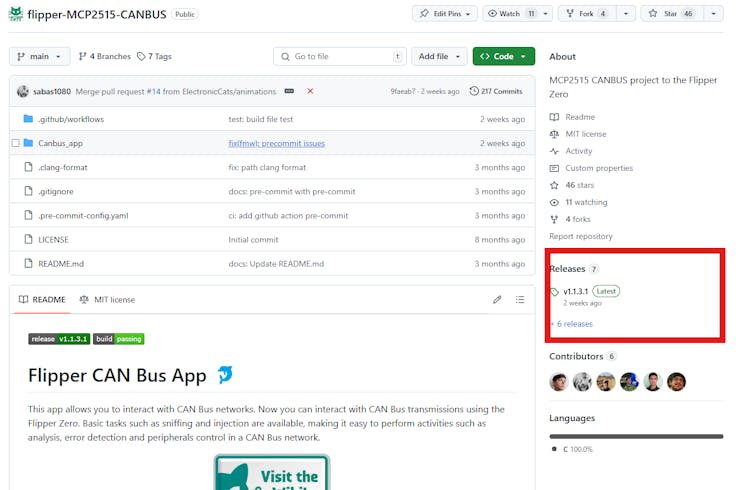740x490 pixels.
Task: Click the C 100.0% language entry
Action: tap(572, 449)
